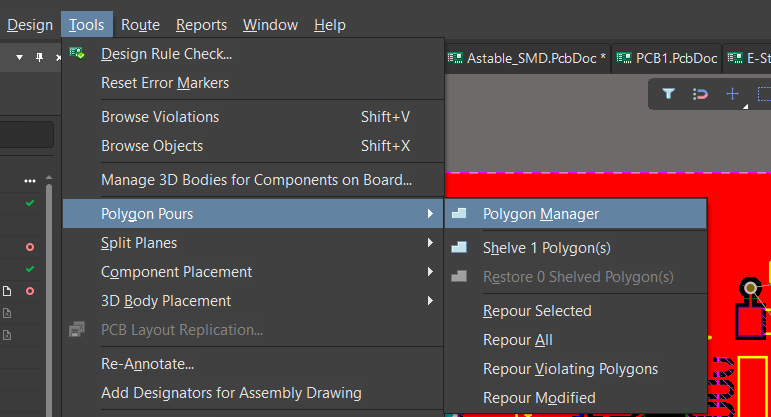Screen dimensions: 771x417
Task: Click the scroll up arrow in panel
Action: pyautogui.click(x=49, y=177)
